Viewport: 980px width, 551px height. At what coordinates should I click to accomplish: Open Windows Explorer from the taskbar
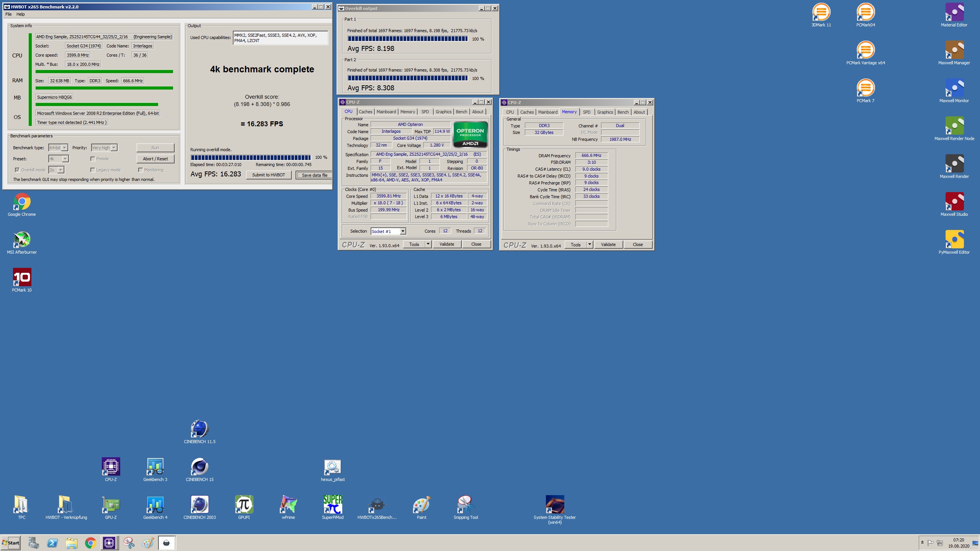(x=71, y=543)
